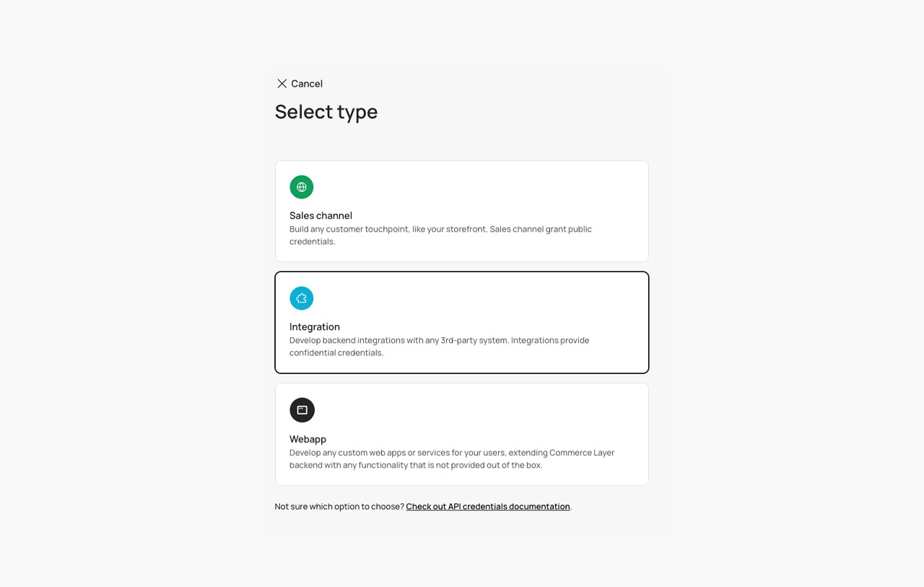Click the green globe Sales channel icon
This screenshot has height=587, width=924.
pyautogui.click(x=302, y=187)
